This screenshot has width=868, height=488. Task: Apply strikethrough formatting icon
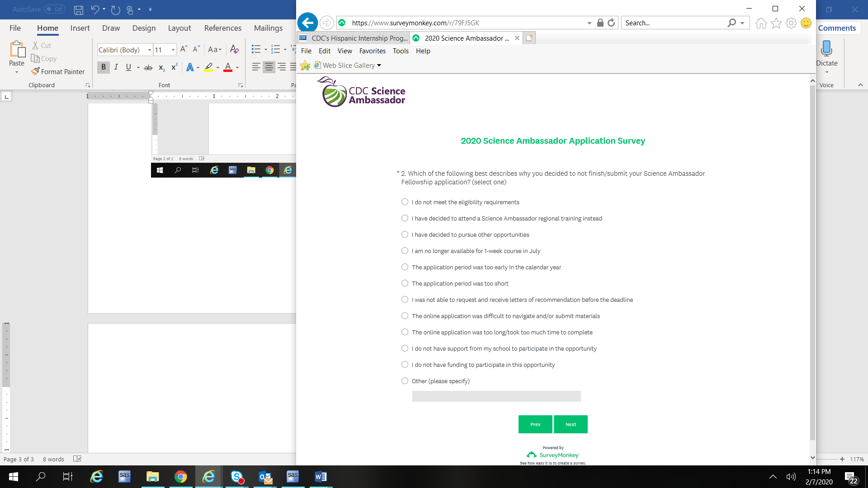point(148,67)
